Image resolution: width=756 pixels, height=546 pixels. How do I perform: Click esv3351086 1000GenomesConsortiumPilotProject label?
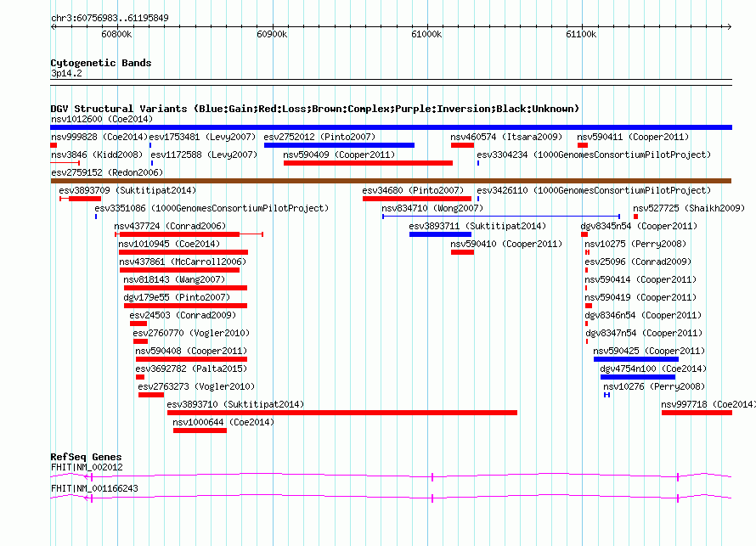point(212,208)
